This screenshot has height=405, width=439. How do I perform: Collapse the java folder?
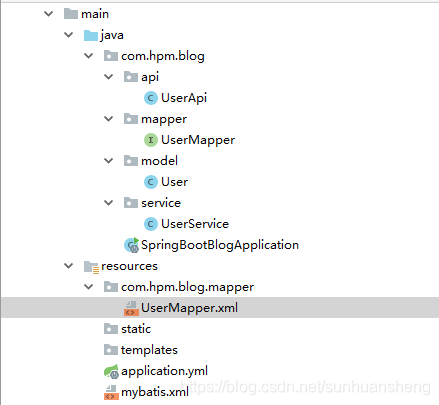coord(69,35)
